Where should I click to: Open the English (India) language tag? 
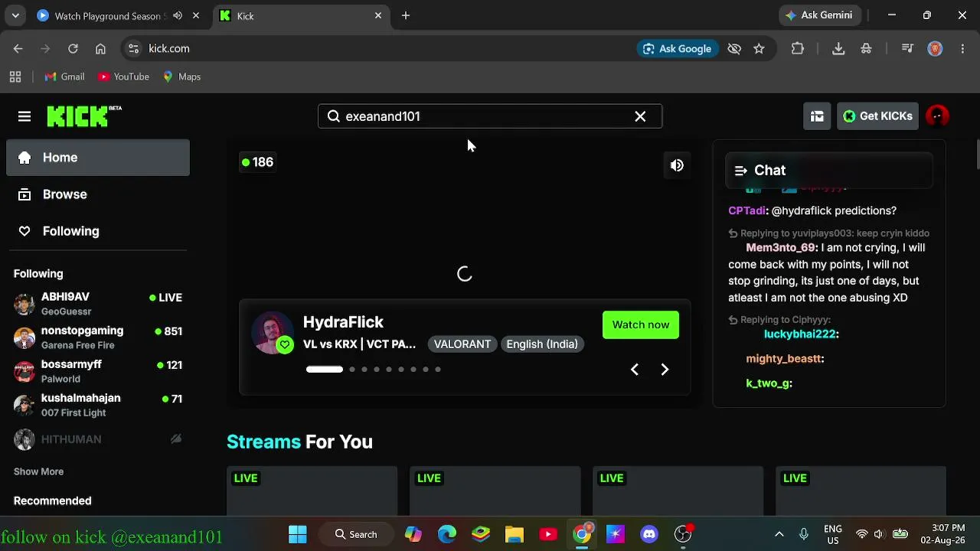pos(542,344)
